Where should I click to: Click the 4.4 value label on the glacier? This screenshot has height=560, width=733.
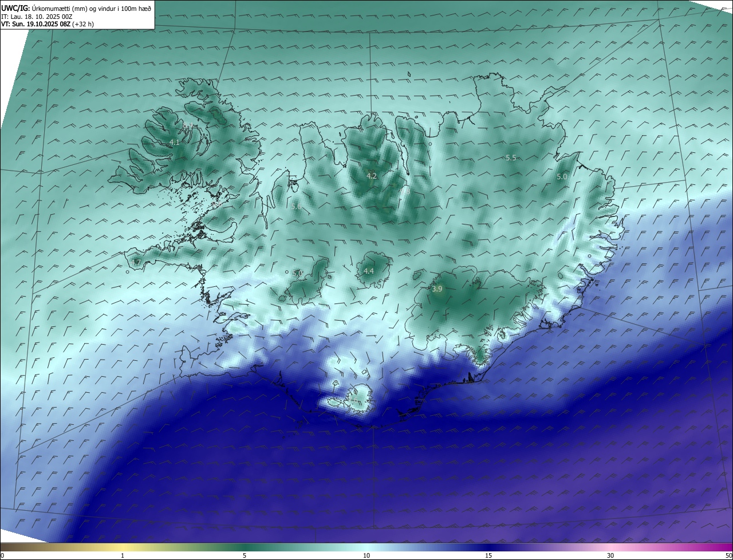tap(369, 271)
